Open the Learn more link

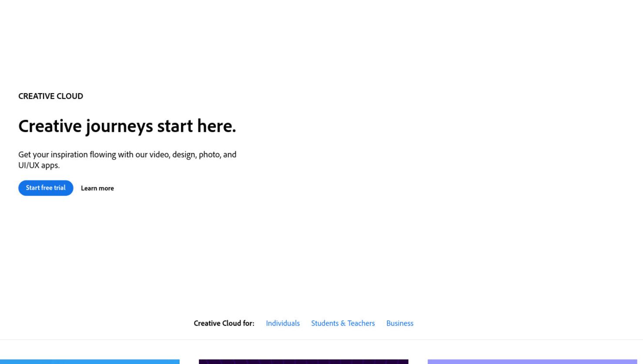[97, 188]
